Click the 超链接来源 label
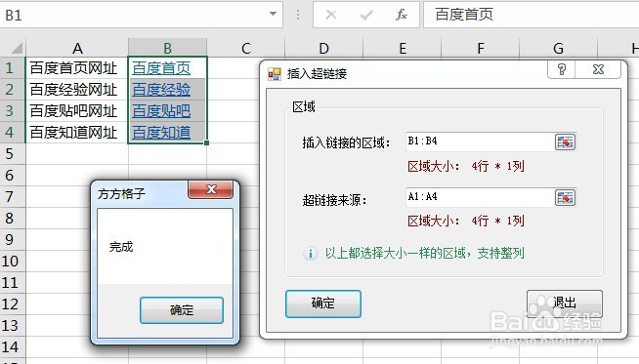Image resolution: width=639 pixels, height=364 pixels. click(334, 200)
